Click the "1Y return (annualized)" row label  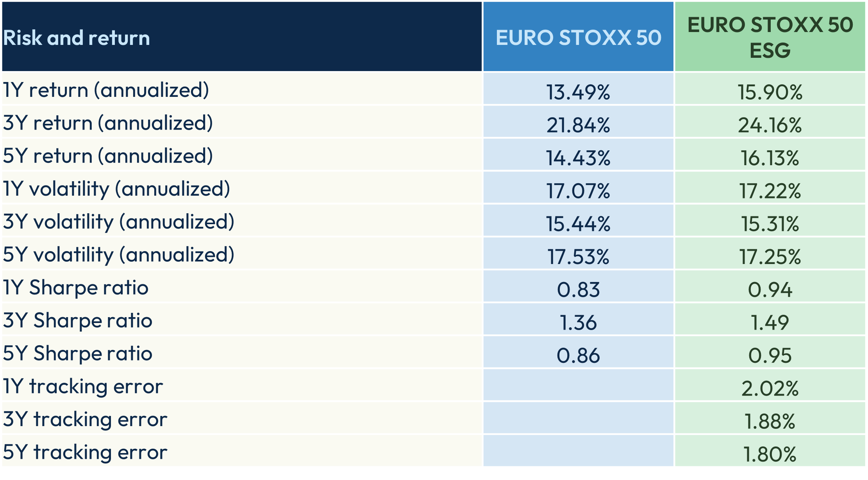pos(106,90)
